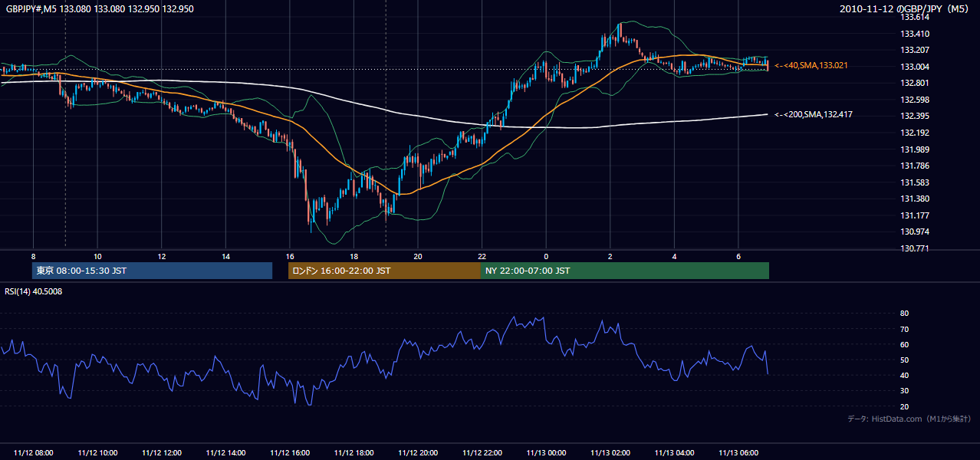Click the 131.786 price axis label
980x460 pixels.
pos(915,166)
